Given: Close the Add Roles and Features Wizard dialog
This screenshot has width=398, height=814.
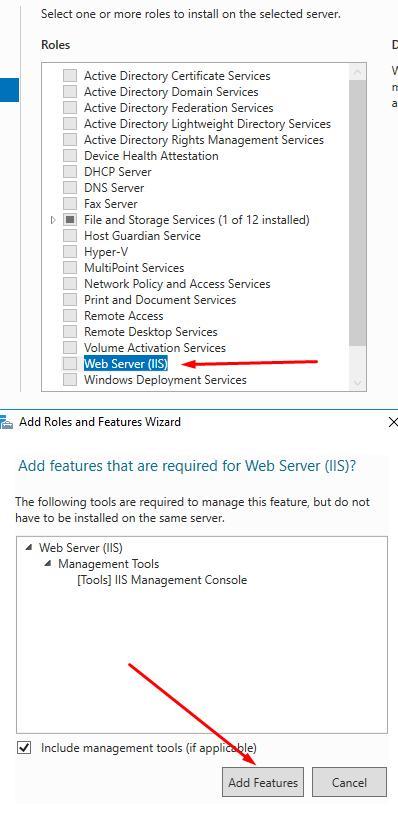Looking at the screenshot, I should coord(393,422).
